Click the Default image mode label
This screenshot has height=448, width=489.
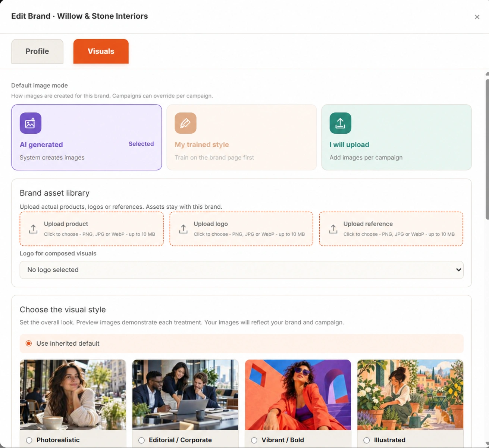click(40, 85)
